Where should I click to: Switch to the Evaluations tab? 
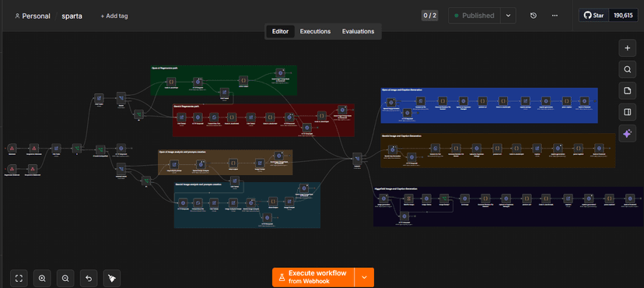(x=358, y=31)
